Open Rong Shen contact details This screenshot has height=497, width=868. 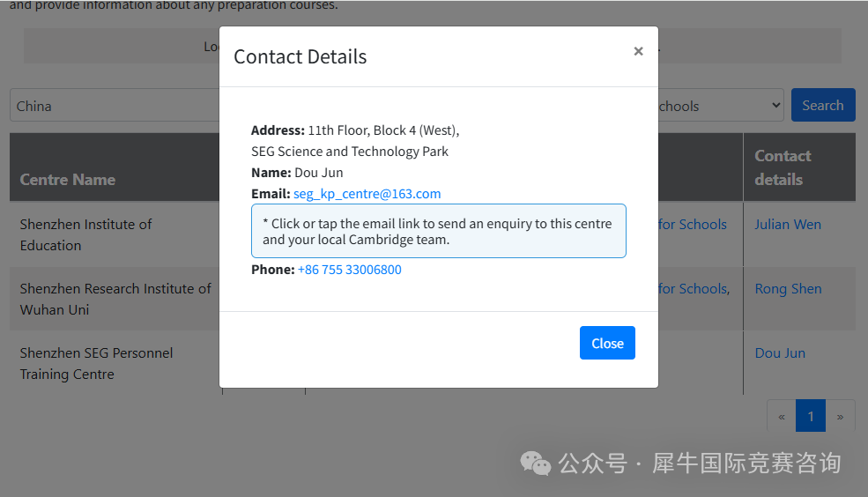(787, 289)
